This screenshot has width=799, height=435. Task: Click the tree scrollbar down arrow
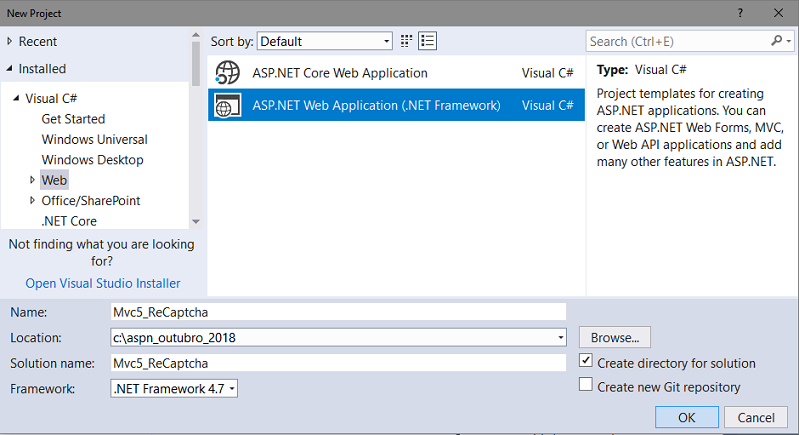[196, 222]
